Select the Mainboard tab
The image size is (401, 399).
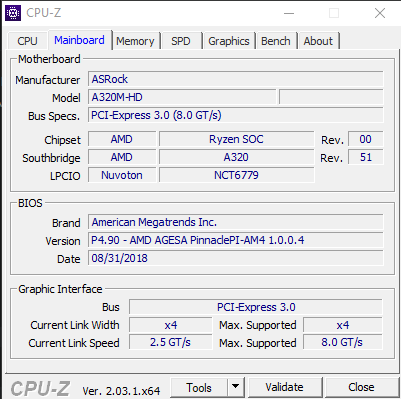[x=79, y=40]
